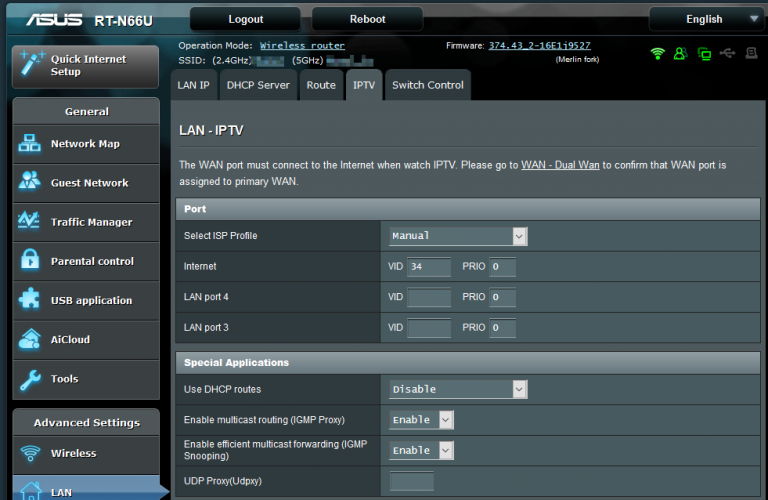This screenshot has width=768, height=500.
Task: Open the English language selector
Action: 709,19
